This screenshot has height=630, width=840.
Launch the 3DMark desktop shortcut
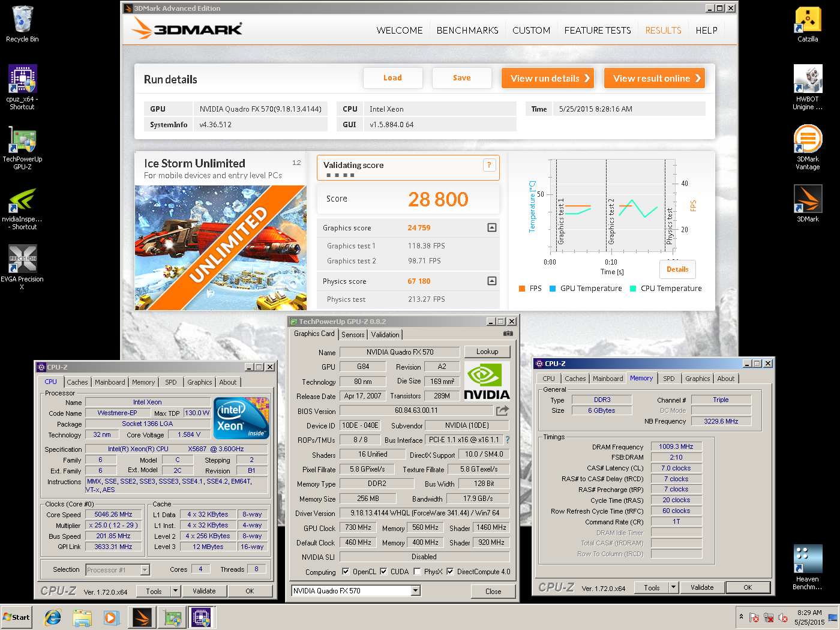pyautogui.click(x=808, y=204)
